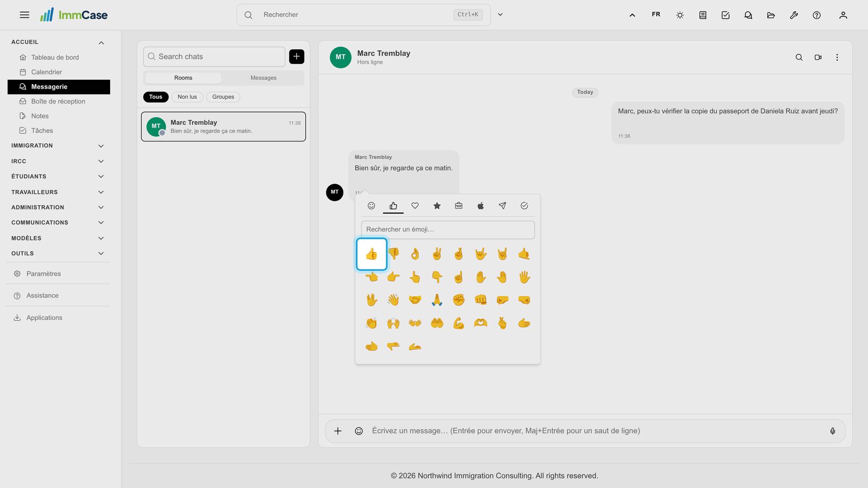This screenshot has width=868, height=488.
Task: Open user profile icon
Action: [843, 15]
